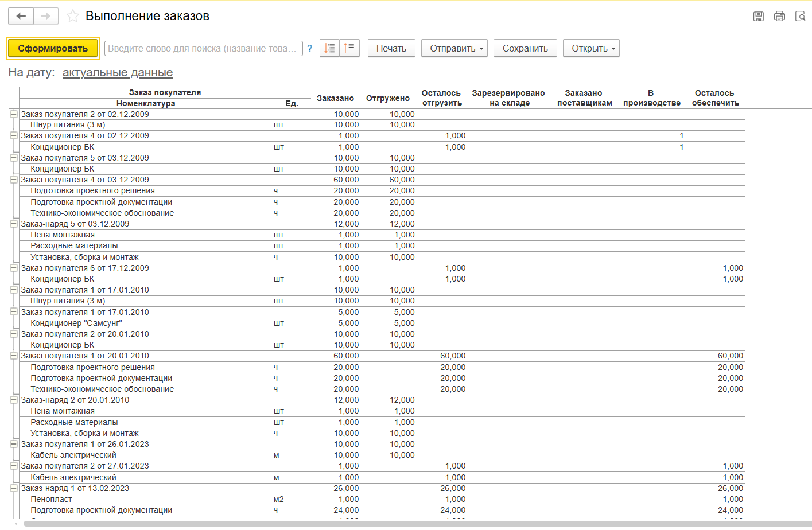Expand all groups using the down-arrow icon
The image size is (812, 530).
click(329, 48)
